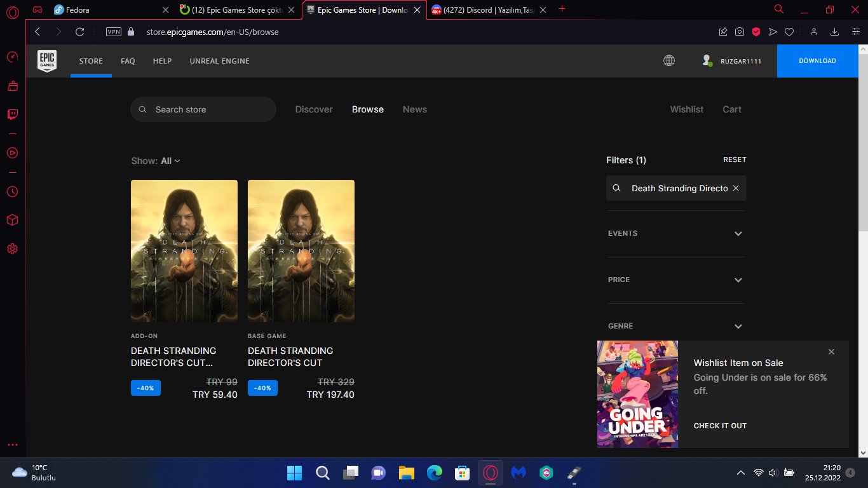Screen dimensions: 868x488
Task: Open the Windows Start menu
Action: 294,473
